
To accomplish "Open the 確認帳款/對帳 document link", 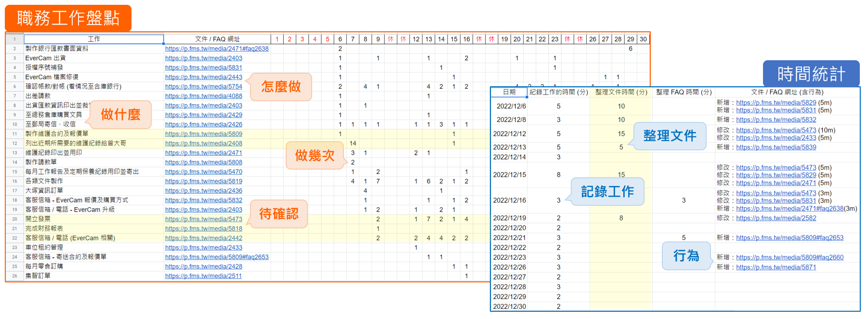I will point(203,87).
